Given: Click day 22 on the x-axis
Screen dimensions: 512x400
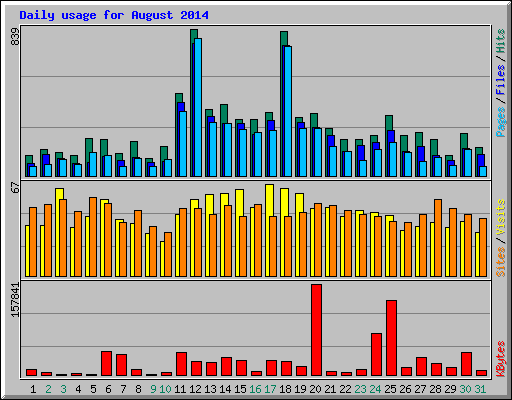Looking at the screenshot, I should (345, 389).
